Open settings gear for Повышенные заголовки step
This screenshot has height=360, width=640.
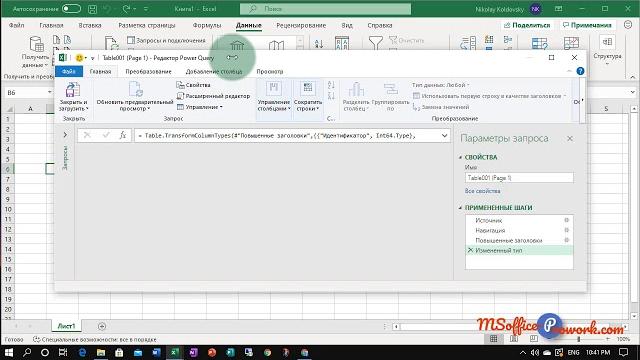[x=567, y=240]
